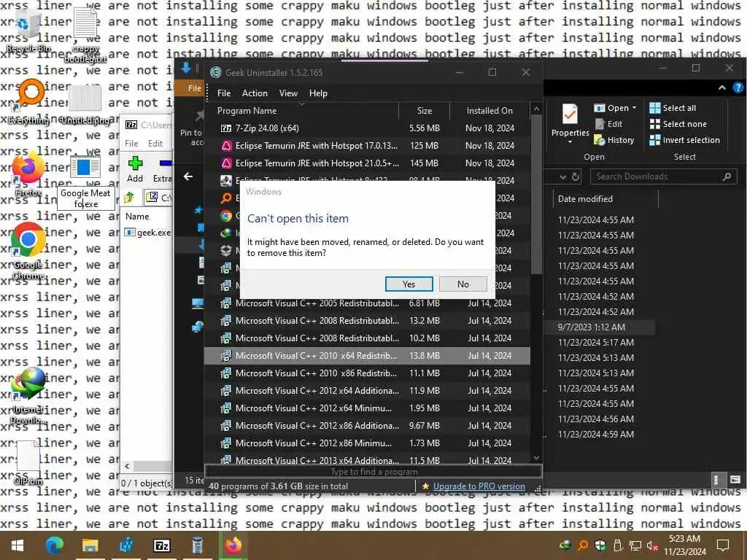The height and width of the screenshot is (560, 747).
Task: Click the Upgrade to PRO version link
Action: [x=479, y=486]
